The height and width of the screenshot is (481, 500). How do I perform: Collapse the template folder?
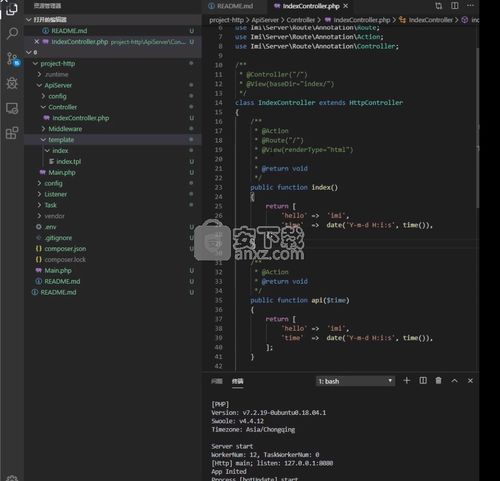tap(113, 140)
